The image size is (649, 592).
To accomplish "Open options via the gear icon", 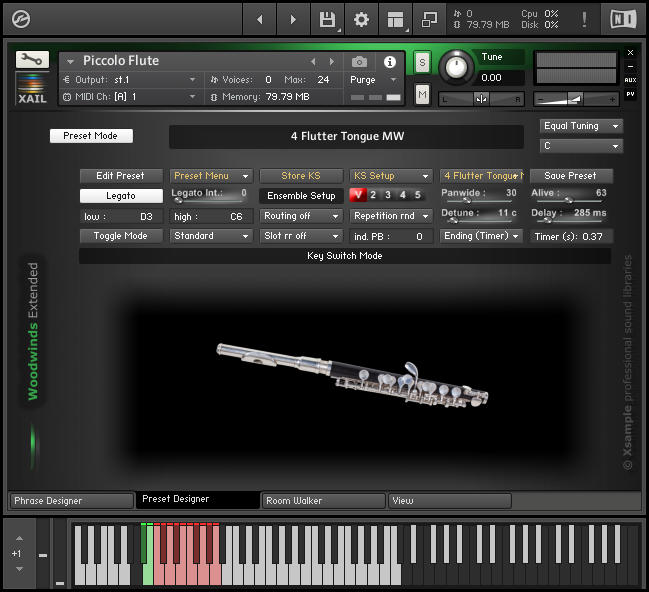I will (x=361, y=19).
